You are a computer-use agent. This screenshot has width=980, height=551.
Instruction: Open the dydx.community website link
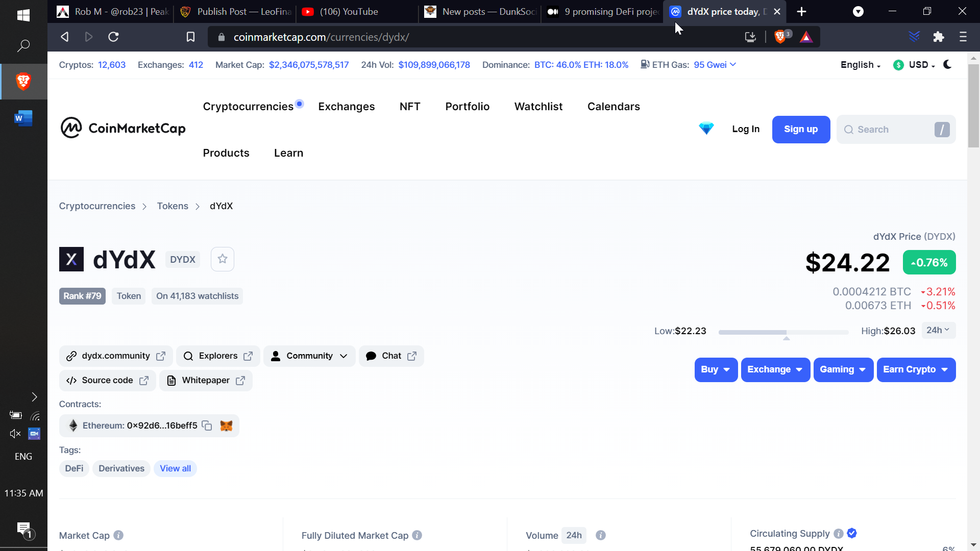[x=116, y=356]
